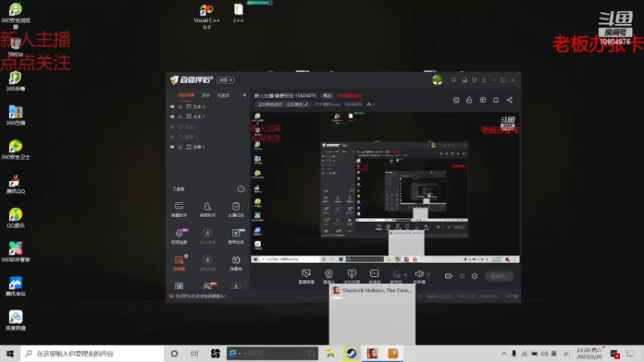Click the pencil to edit the stream category
Screen dimensions: 644x362
306,105
